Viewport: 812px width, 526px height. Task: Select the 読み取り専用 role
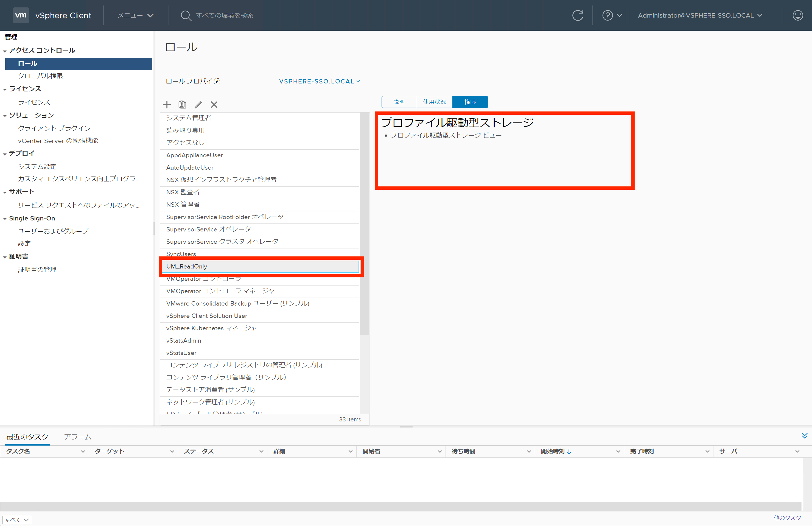click(x=260, y=130)
